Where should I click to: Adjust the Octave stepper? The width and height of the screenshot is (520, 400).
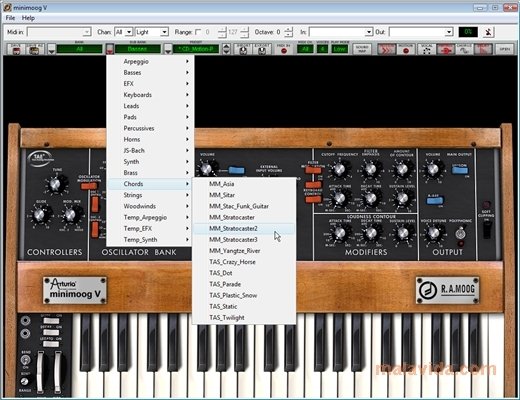289,32
